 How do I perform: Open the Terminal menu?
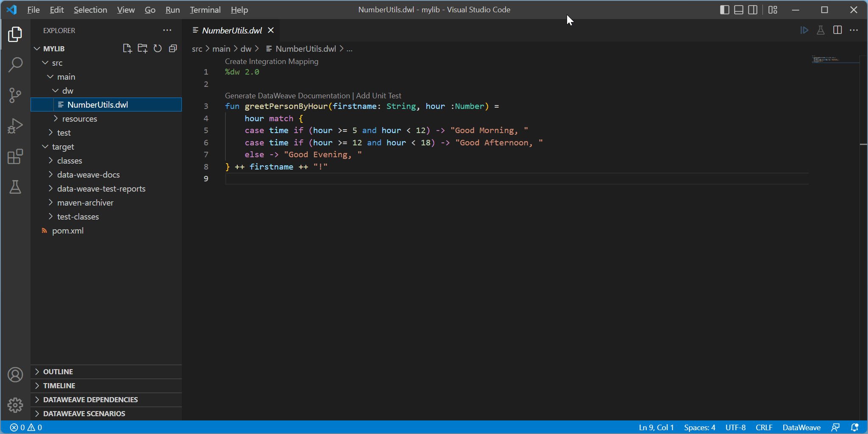tap(205, 10)
